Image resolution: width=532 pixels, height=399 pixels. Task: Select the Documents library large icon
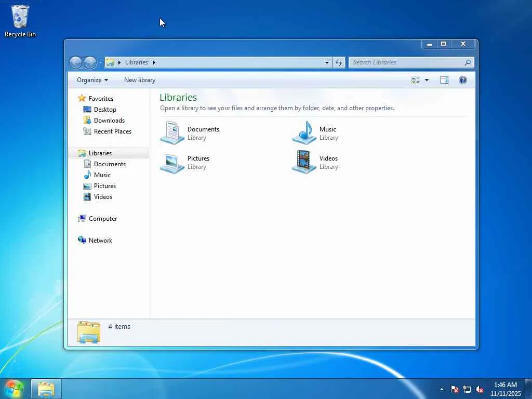pos(172,133)
